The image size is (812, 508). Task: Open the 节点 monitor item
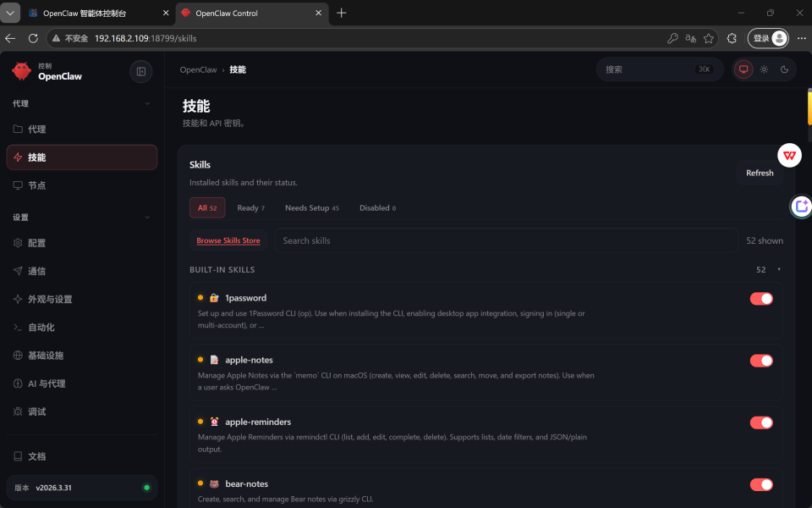click(82, 185)
